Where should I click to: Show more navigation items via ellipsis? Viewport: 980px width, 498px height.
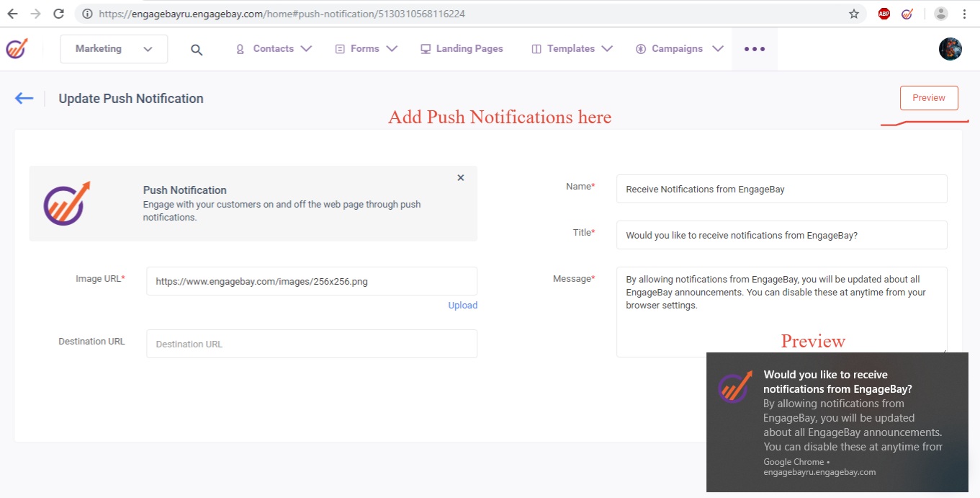754,49
